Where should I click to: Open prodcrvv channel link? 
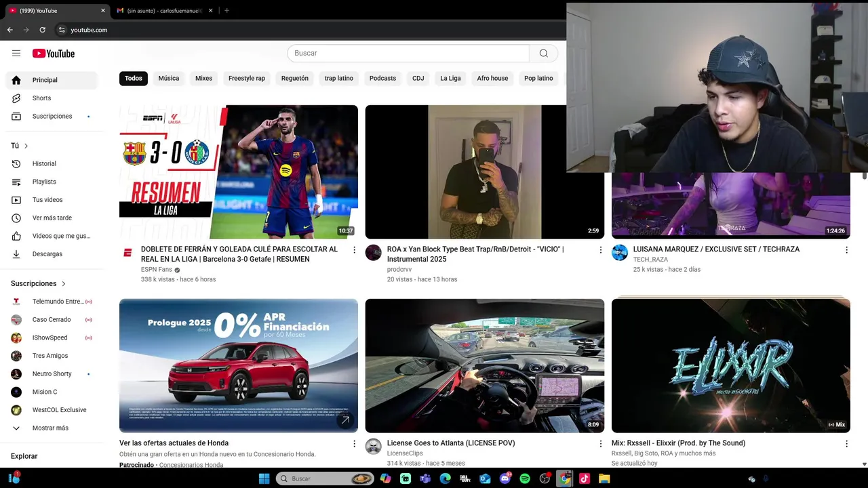[399, 270]
